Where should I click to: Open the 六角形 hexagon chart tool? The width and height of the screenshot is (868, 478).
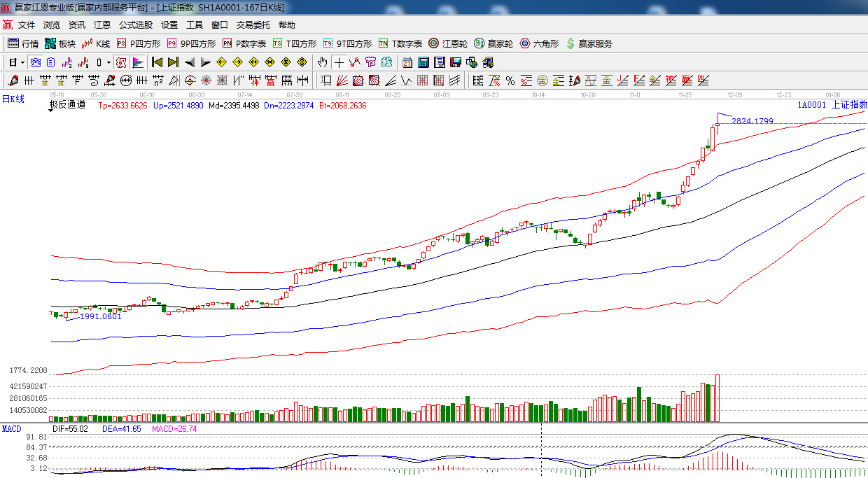coord(539,43)
